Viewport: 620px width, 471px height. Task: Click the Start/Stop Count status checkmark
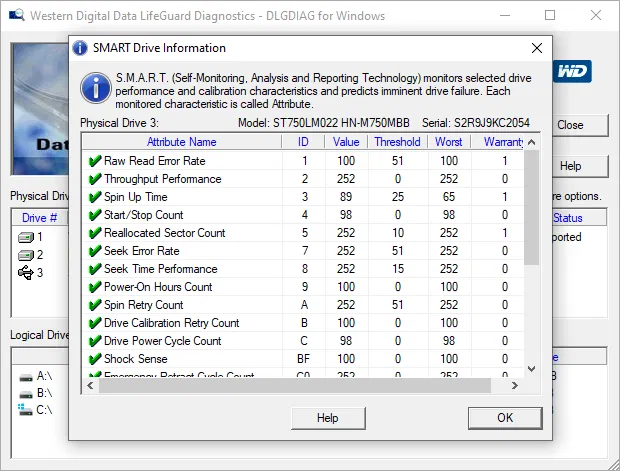95,215
